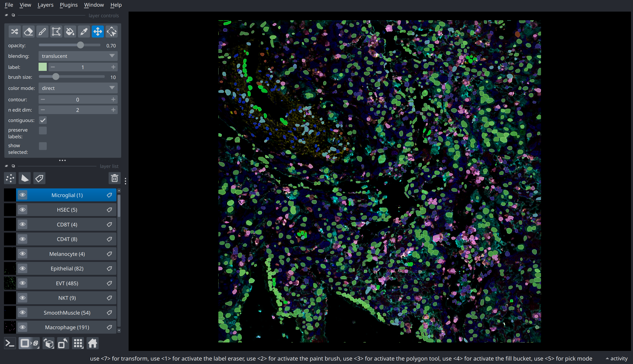Enable preserve labels checkbox
633x364 pixels.
43,130
